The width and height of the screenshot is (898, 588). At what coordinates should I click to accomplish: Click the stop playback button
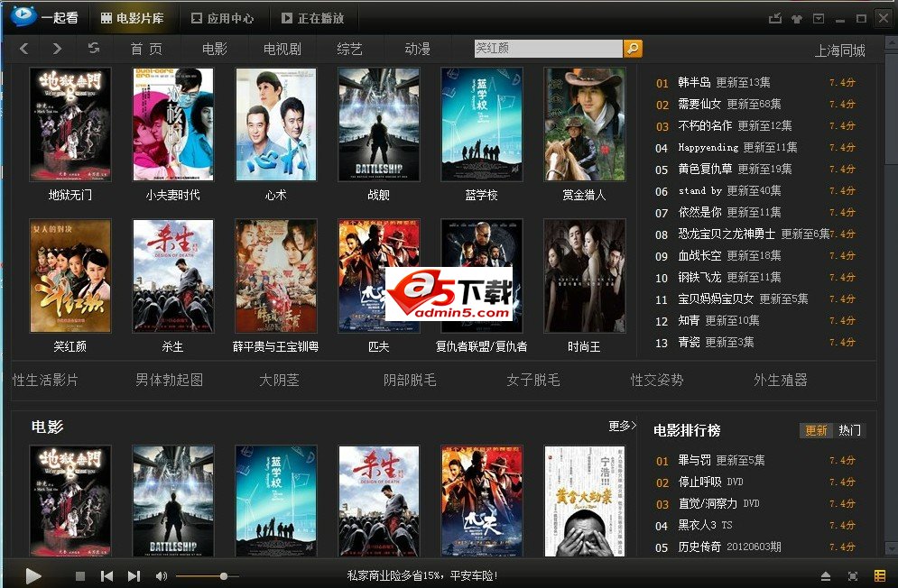point(80,576)
